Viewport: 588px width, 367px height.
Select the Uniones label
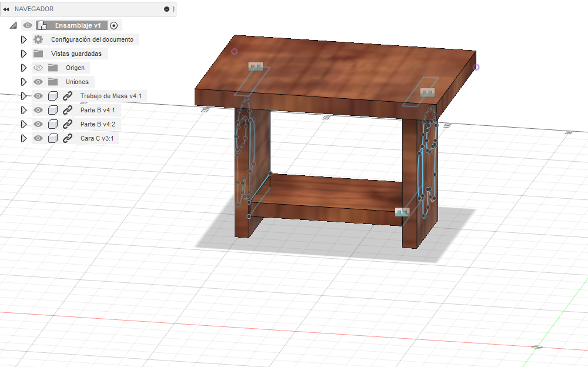point(77,82)
